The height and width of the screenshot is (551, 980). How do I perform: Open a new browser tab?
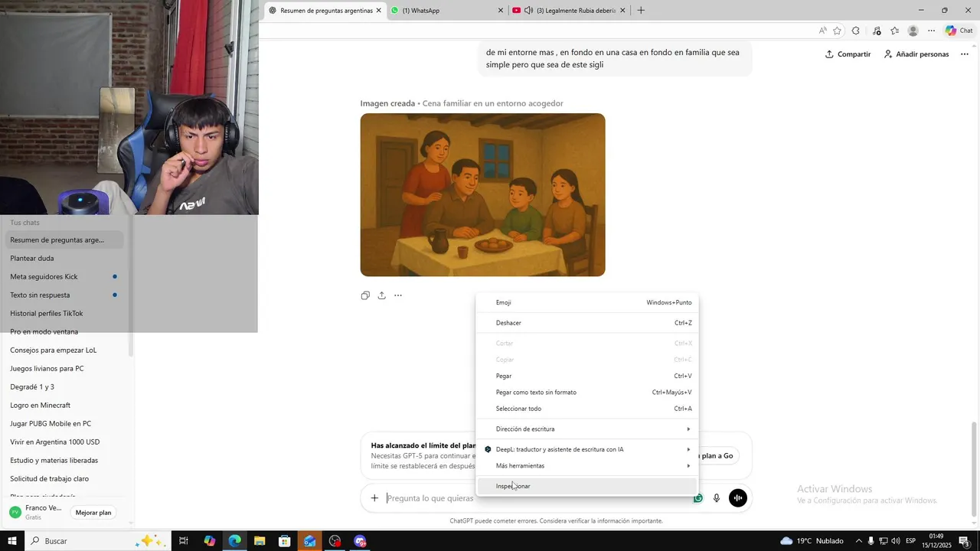[x=641, y=11]
